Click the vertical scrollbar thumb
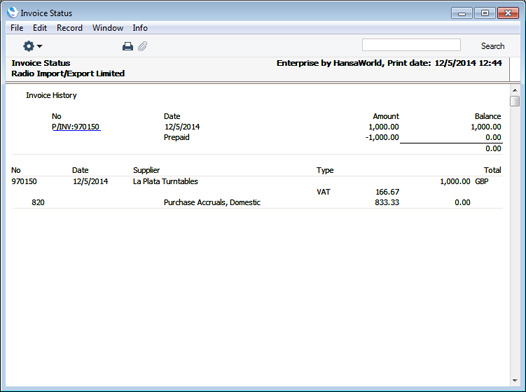526x392 pixels. coord(515,101)
